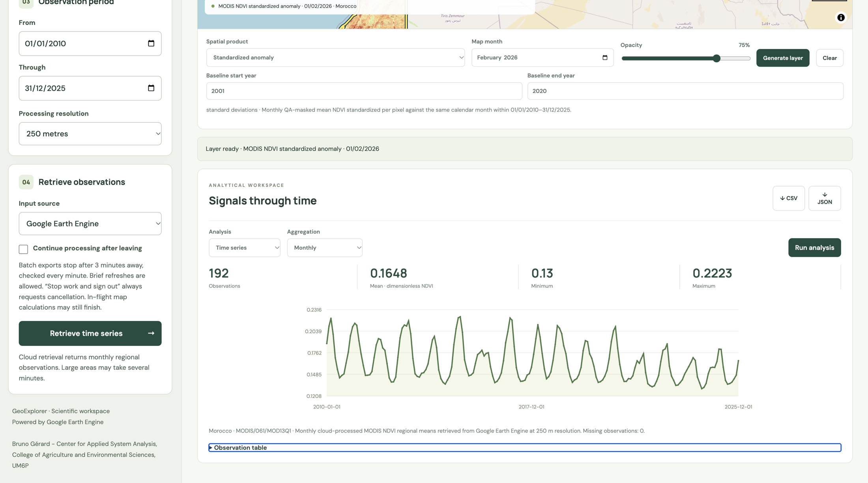Image resolution: width=868 pixels, height=483 pixels.
Task: Open the Processing resolution dropdown
Action: 90,134
